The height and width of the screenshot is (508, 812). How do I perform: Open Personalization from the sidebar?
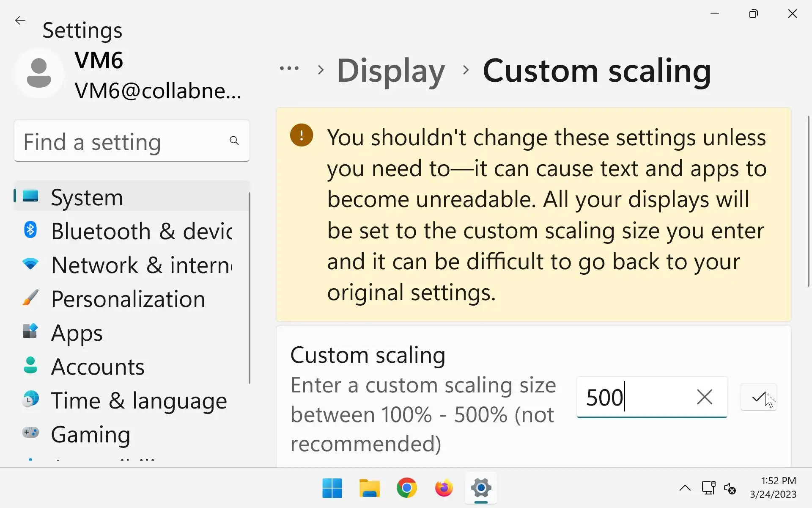click(x=127, y=299)
